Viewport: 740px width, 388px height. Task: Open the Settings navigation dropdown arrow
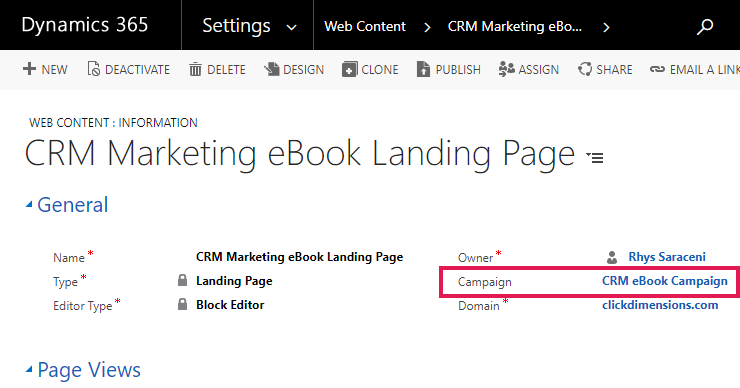point(292,27)
